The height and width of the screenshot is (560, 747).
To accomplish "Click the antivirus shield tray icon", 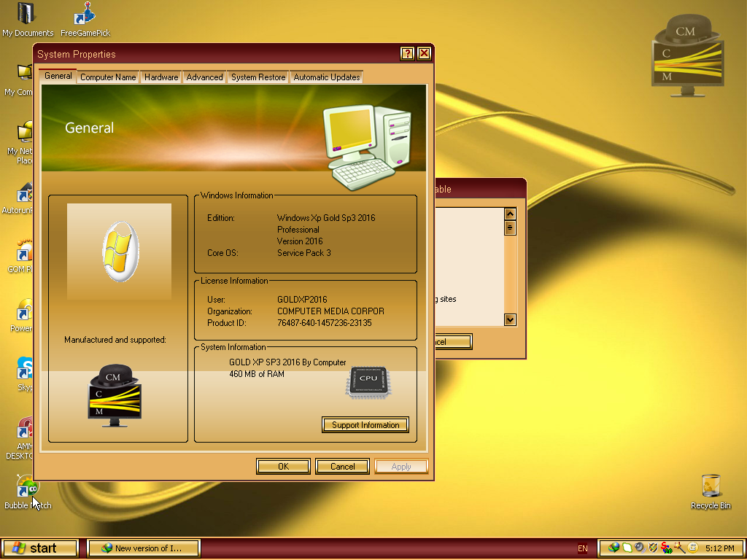I will [653, 548].
